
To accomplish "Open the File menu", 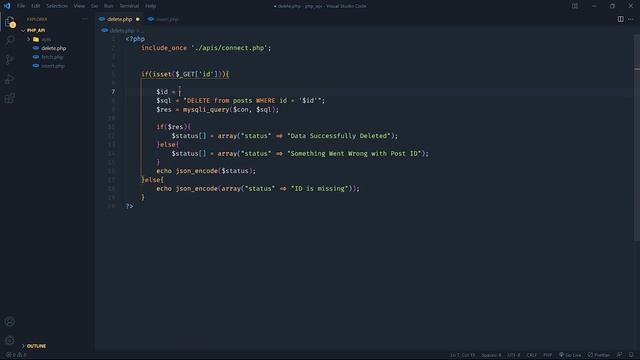I will click(21, 6).
